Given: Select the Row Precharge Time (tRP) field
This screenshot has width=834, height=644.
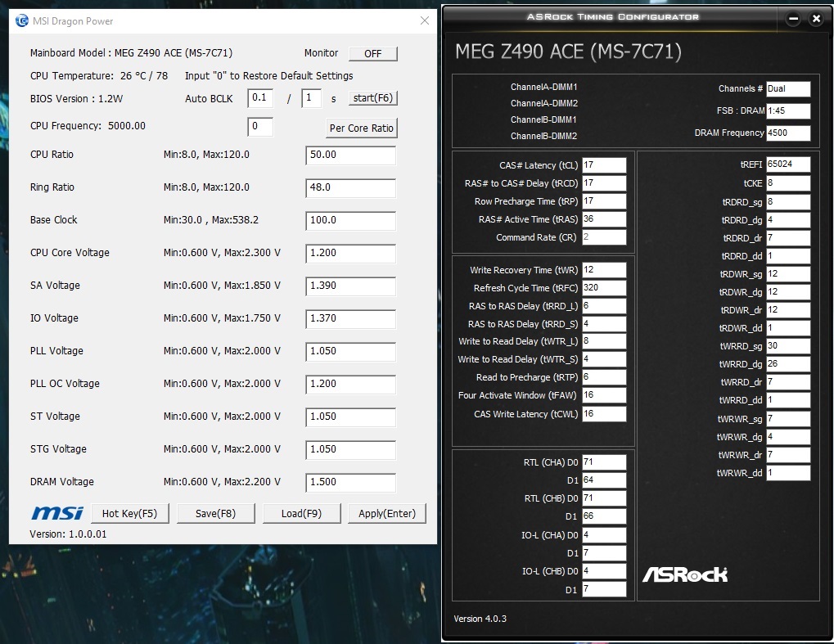Looking at the screenshot, I should pos(604,201).
